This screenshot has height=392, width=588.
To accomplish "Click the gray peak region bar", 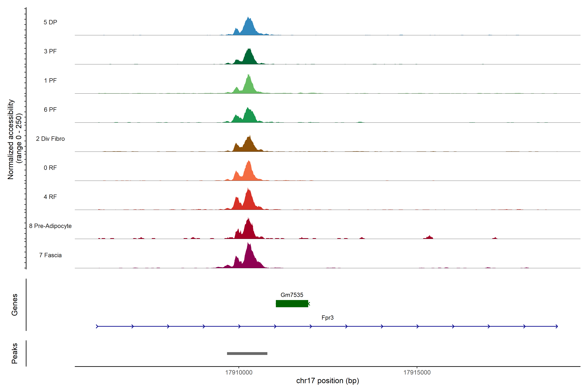I will point(247,353).
